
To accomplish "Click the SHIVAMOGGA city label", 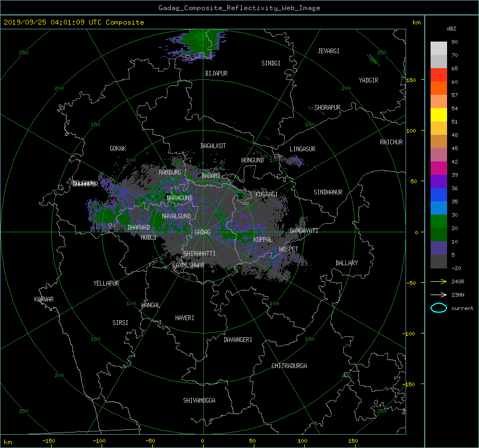I will pos(199,400).
